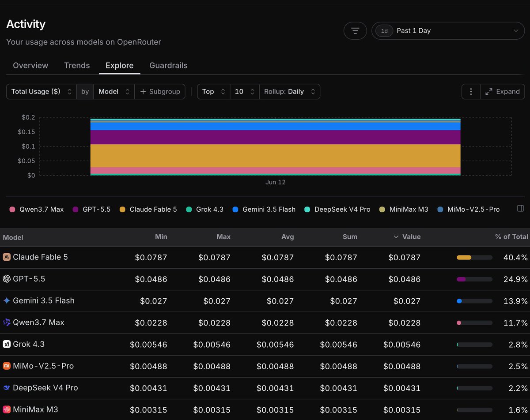The width and height of the screenshot is (530, 420).
Task: Sort by the Model column header
Action: tap(13, 237)
